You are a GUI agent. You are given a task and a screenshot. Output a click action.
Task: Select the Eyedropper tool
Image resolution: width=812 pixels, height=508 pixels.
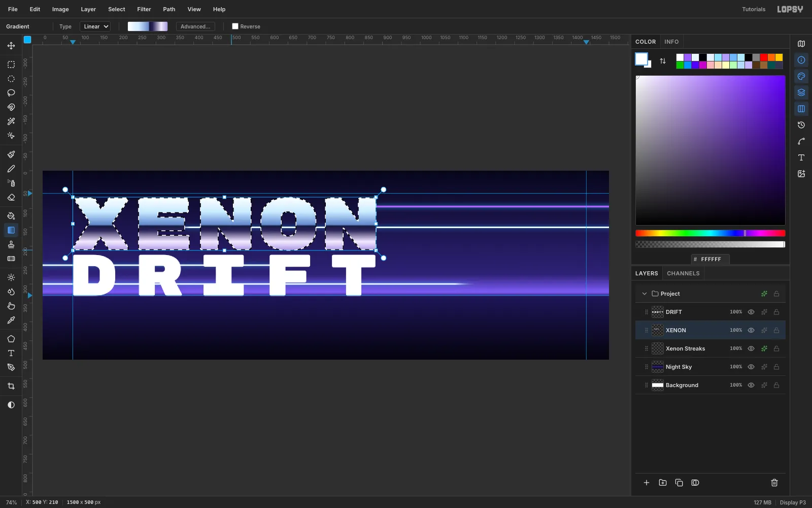(x=11, y=320)
